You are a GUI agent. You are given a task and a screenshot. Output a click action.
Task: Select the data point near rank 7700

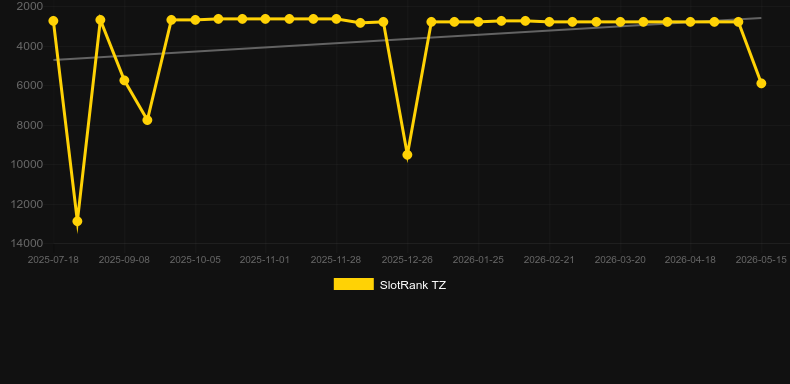pyautogui.click(x=147, y=120)
